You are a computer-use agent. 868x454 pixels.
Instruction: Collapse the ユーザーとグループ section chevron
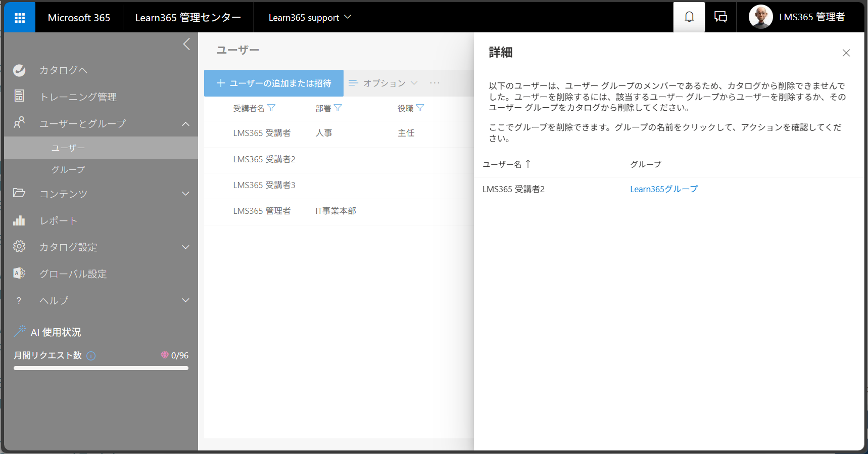click(186, 124)
